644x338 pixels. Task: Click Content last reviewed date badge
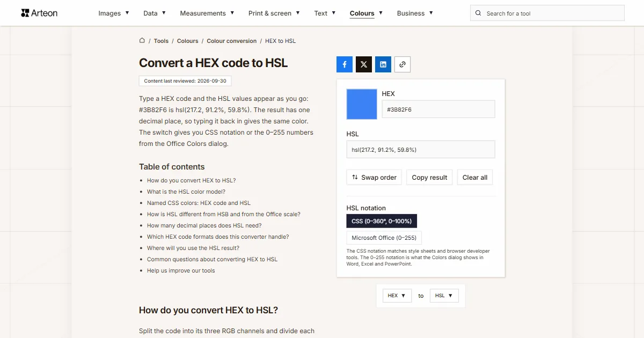coord(185,81)
